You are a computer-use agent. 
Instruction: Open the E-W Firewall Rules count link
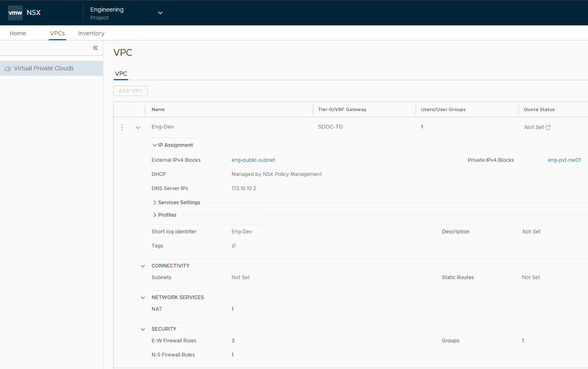pyautogui.click(x=233, y=341)
